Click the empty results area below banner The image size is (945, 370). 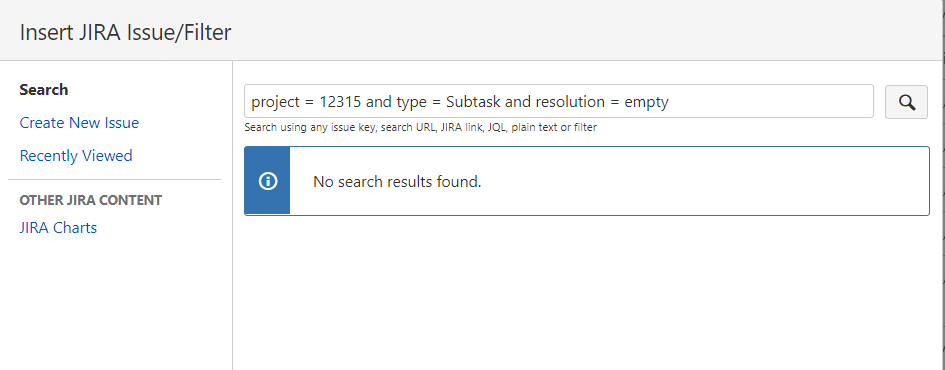tap(586, 292)
